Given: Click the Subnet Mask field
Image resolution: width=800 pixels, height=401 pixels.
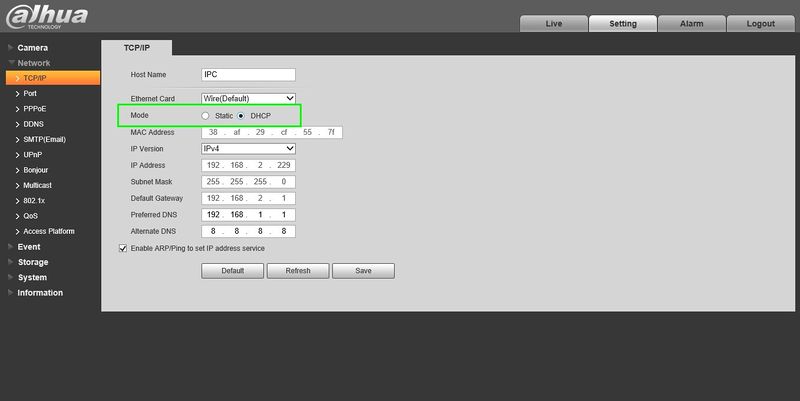Looking at the screenshot, I should (x=248, y=182).
